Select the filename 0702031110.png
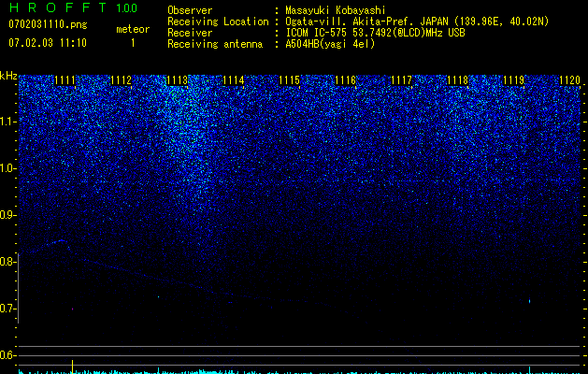Image resolution: width=588 pixels, height=374 pixels. pos(48,25)
